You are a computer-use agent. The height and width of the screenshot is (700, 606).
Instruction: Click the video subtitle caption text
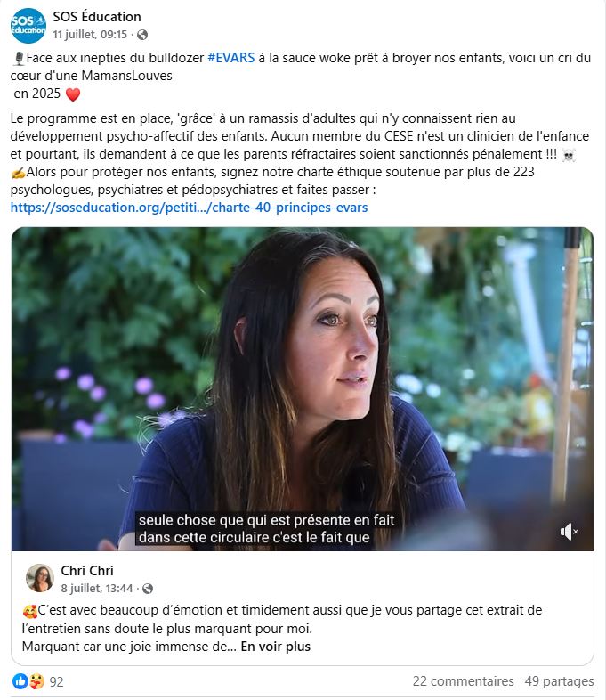coord(267,529)
